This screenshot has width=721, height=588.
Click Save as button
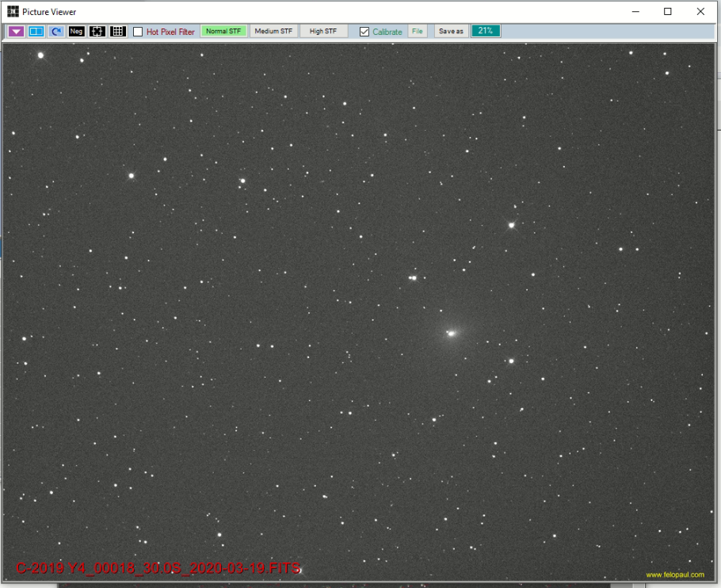(451, 32)
